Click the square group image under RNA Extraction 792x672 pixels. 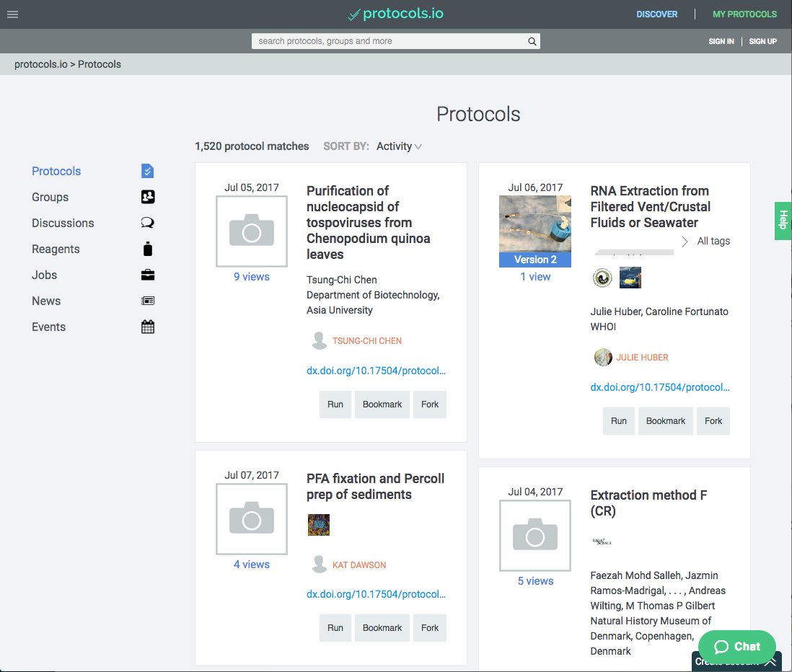click(x=630, y=278)
